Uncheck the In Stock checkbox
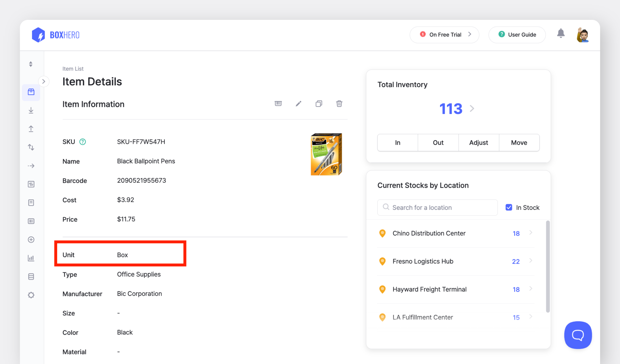620x364 pixels. tap(509, 207)
